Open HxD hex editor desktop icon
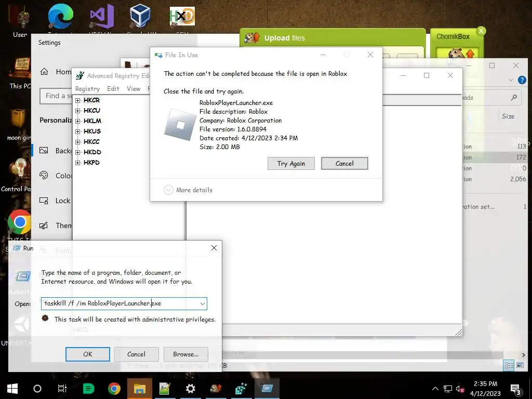Viewport: 532px width, 399px height. click(182, 16)
